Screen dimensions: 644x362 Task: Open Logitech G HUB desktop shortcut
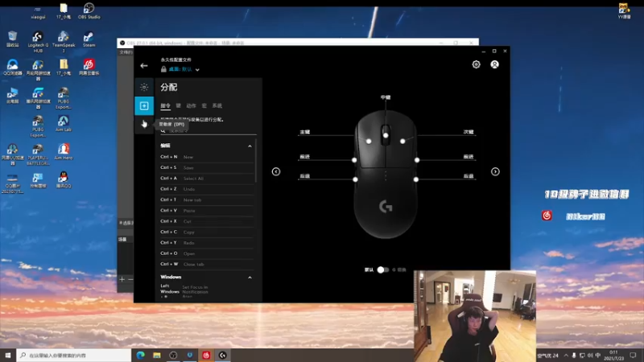coord(38,42)
